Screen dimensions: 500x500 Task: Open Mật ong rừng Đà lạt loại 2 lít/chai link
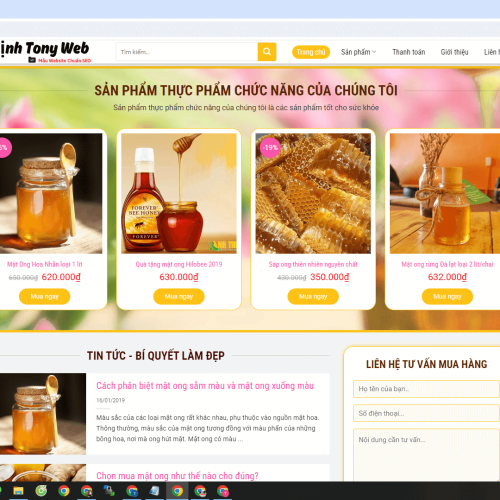click(x=447, y=264)
